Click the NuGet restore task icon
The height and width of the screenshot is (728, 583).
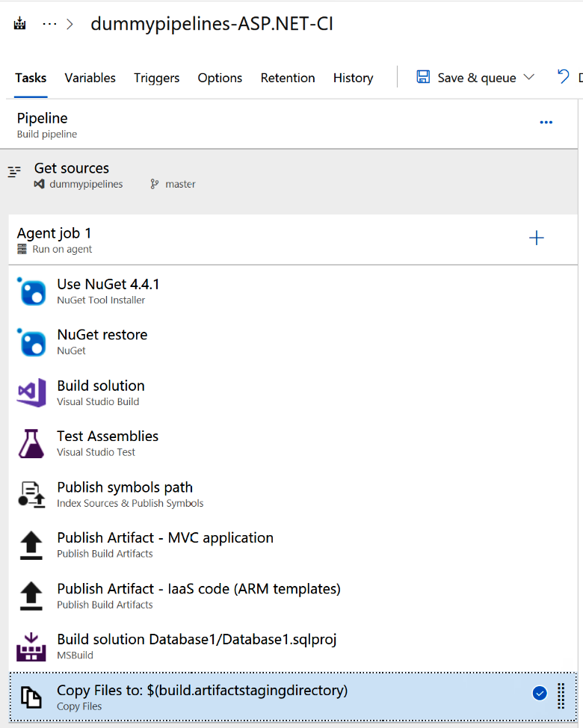31,342
